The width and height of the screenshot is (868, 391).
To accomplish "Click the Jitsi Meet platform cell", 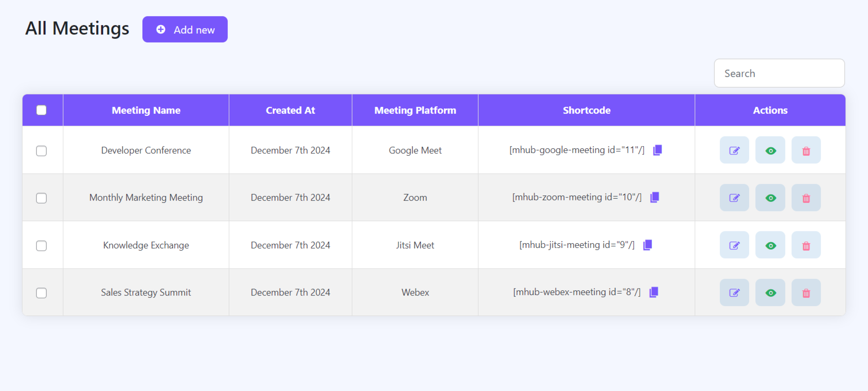I will click(415, 245).
